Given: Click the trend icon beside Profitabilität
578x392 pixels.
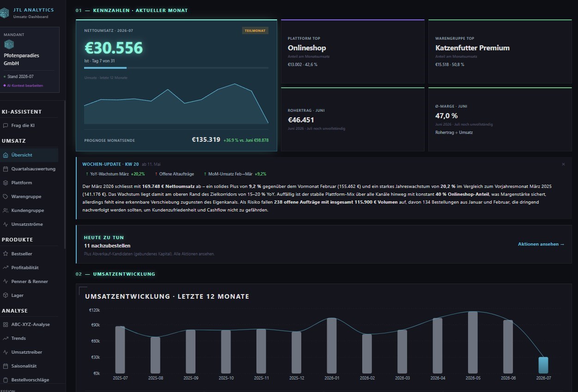Looking at the screenshot, I should 6,268.
